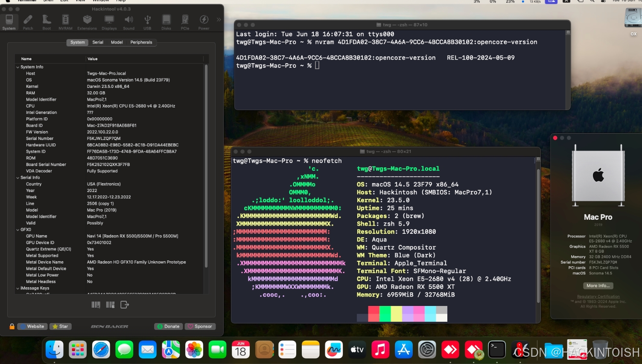Select the Metal Device Name row
Image resolution: width=642 pixels, height=364 pixels.
110,262
